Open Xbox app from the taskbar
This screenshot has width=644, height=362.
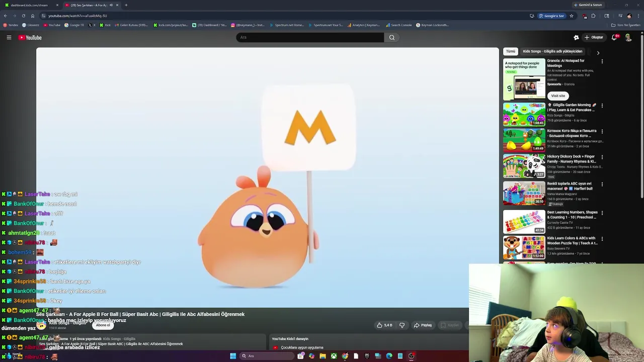click(x=334, y=356)
